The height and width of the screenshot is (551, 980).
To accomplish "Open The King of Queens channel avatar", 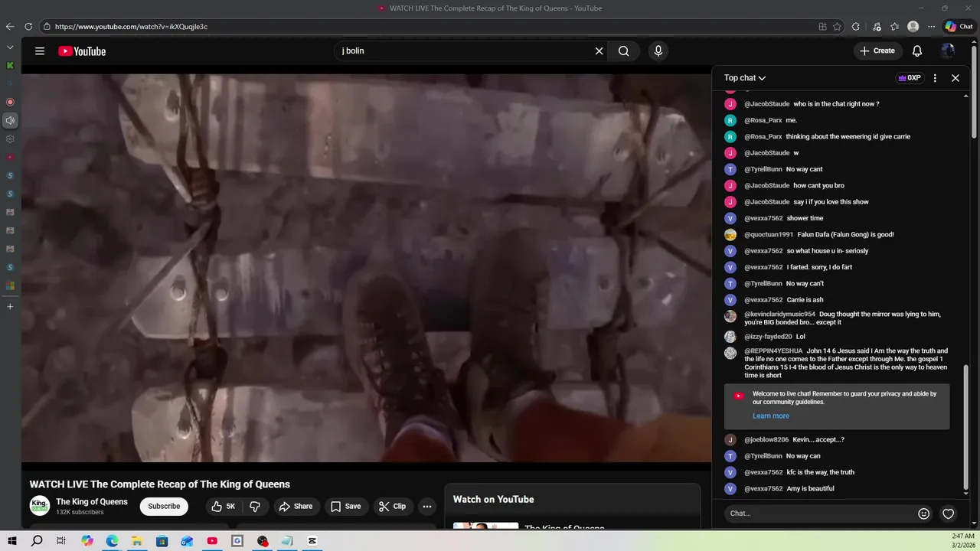I will tap(40, 506).
